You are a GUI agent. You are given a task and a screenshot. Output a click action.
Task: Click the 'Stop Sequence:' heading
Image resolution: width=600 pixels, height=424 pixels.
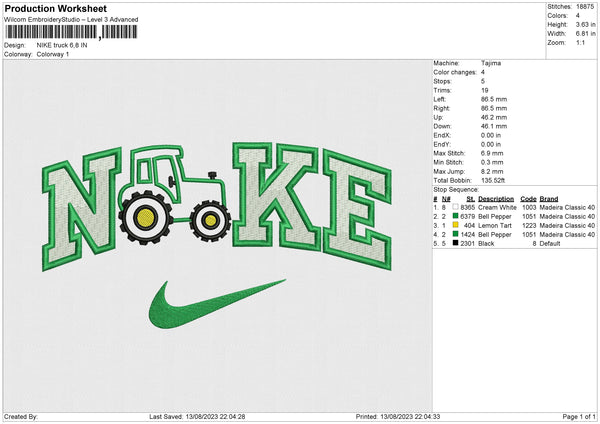point(456,189)
